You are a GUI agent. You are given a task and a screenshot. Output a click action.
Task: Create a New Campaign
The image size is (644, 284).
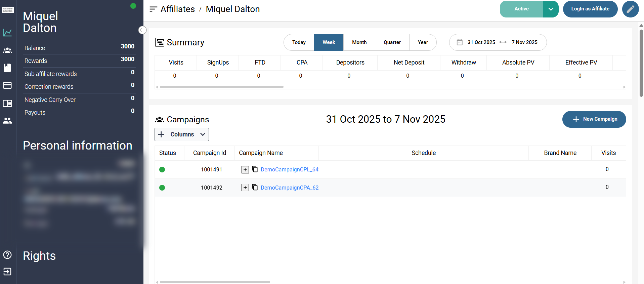[x=594, y=119]
